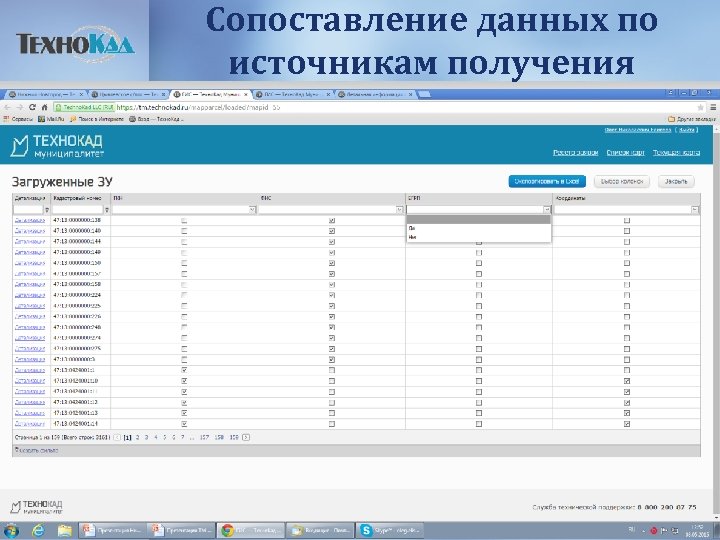The image size is (720, 540).
Task: Open the Реестр заявок menu link
Action: point(575,152)
